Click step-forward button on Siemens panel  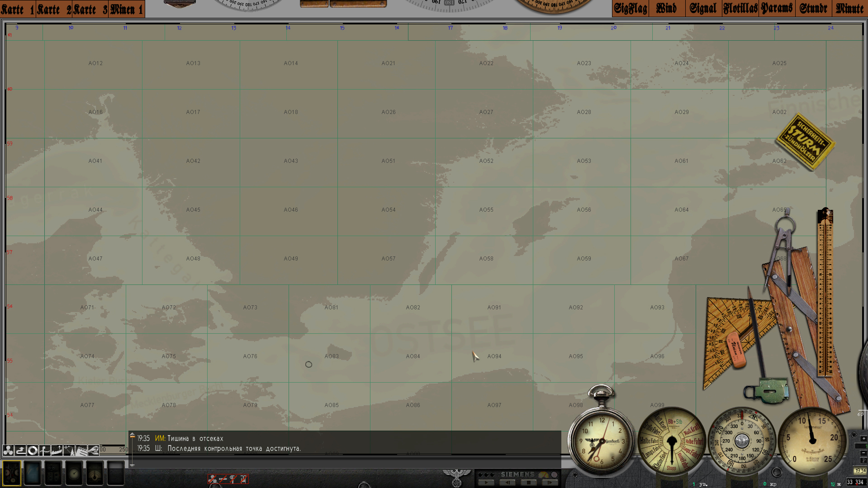pyautogui.click(x=550, y=483)
